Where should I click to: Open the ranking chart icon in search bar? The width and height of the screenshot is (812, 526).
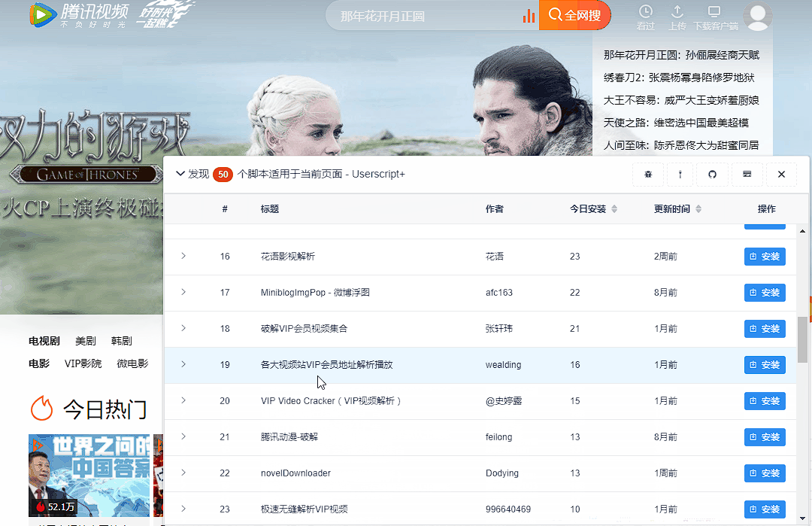point(529,16)
